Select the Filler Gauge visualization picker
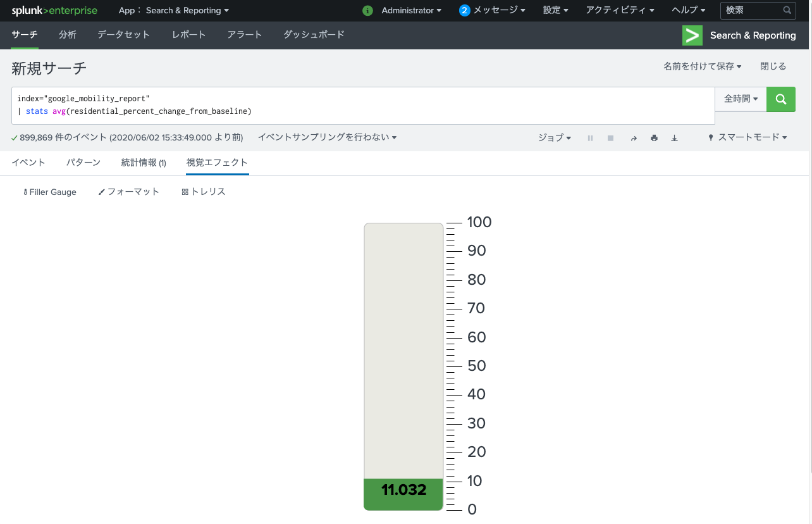The image size is (812, 524). pyautogui.click(x=49, y=192)
